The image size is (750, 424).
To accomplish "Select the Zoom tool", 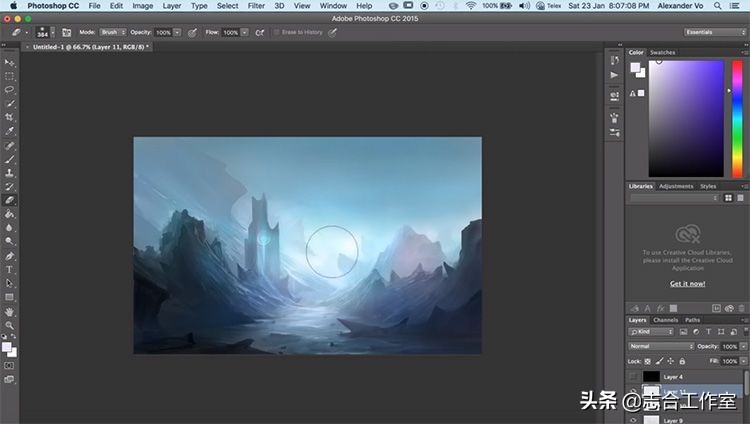I will pos(10,325).
